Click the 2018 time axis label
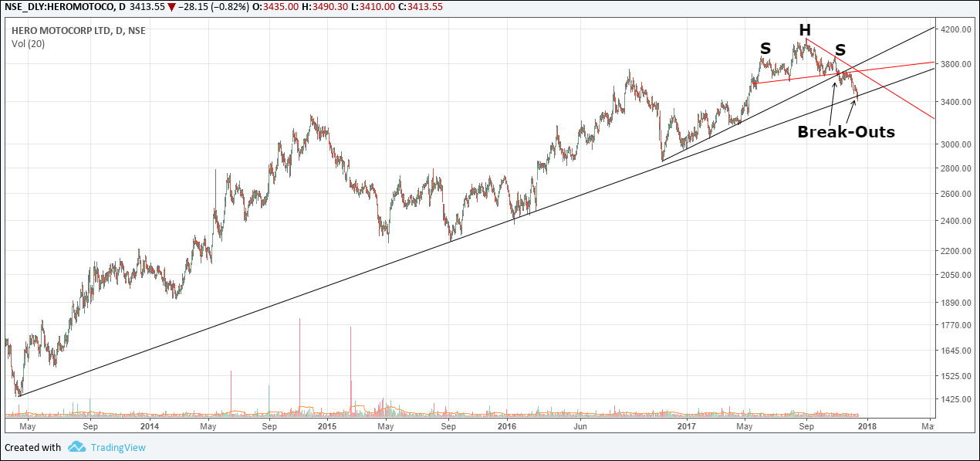This screenshot has height=461, width=980. [x=867, y=425]
